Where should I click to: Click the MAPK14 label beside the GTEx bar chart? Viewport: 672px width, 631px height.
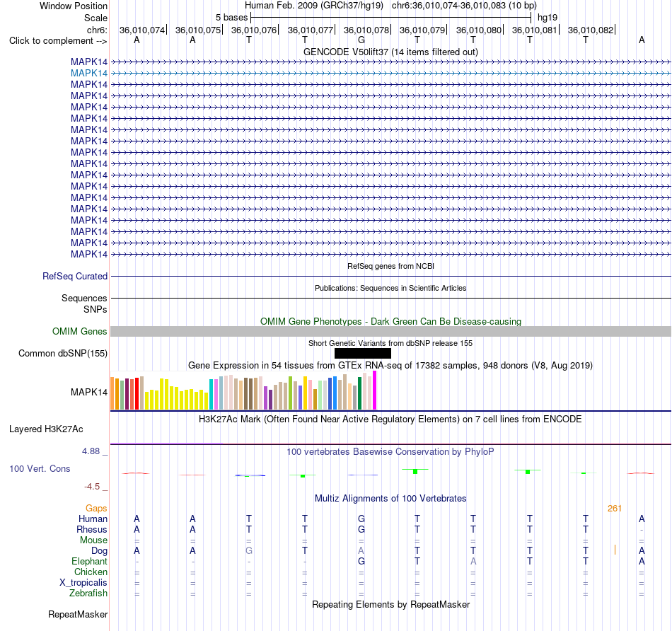click(89, 392)
